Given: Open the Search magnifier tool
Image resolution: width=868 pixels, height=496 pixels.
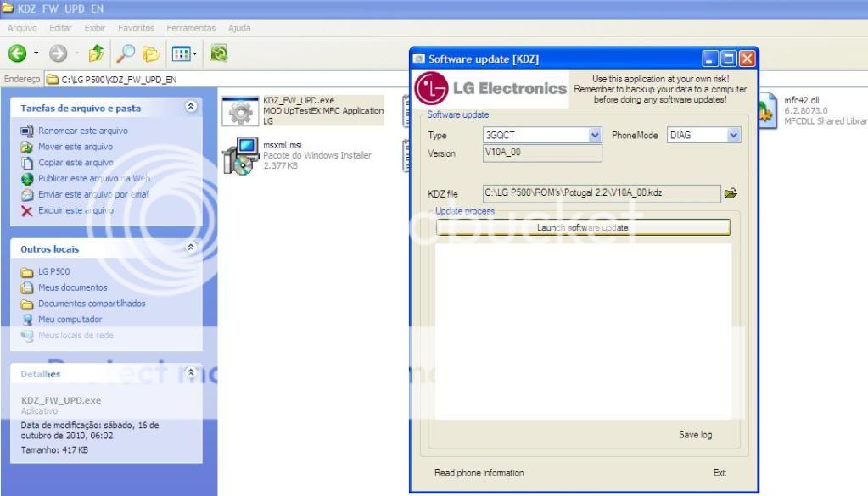Looking at the screenshot, I should [125, 53].
